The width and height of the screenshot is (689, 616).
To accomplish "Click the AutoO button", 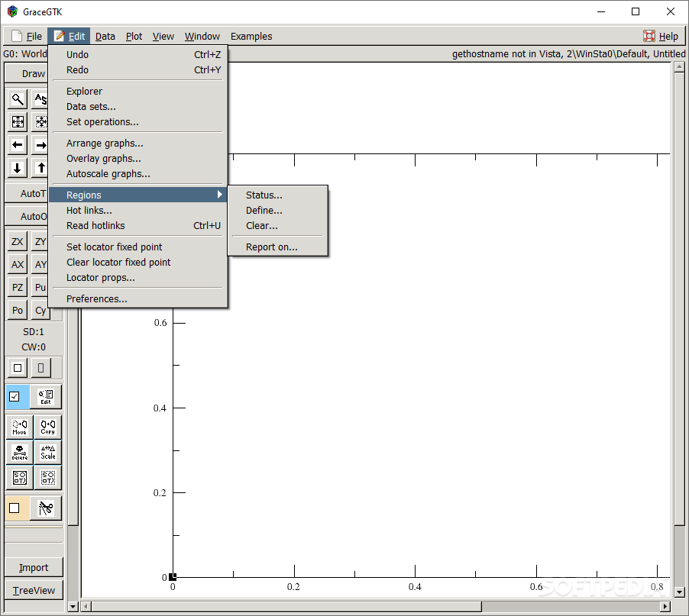I will tap(27, 217).
